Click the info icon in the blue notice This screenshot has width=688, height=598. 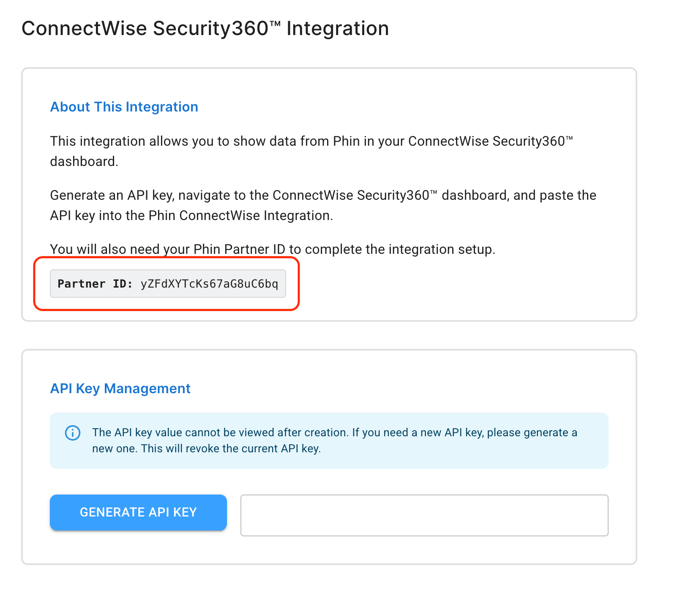(72, 433)
